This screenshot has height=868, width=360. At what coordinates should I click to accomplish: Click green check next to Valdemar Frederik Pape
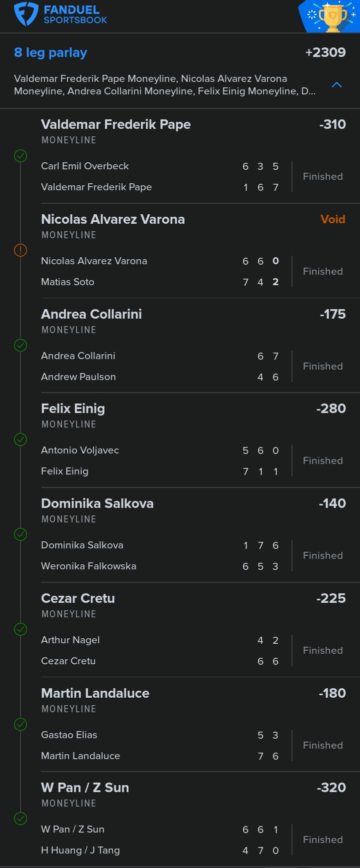click(20, 156)
